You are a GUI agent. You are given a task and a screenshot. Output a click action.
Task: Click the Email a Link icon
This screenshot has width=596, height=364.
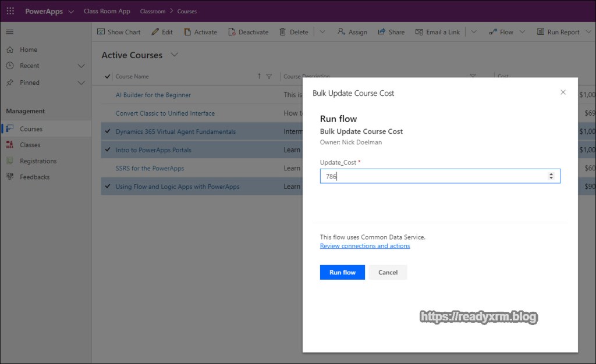(x=419, y=32)
